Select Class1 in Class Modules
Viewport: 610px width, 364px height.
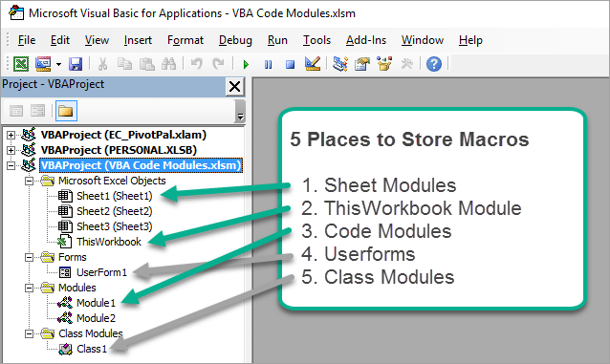pos(92,349)
